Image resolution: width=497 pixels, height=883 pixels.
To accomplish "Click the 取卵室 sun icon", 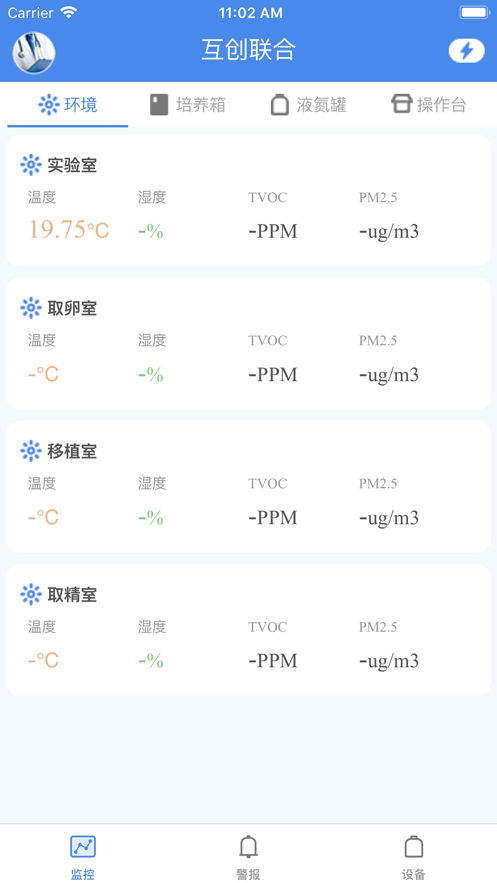I will click(x=31, y=308).
